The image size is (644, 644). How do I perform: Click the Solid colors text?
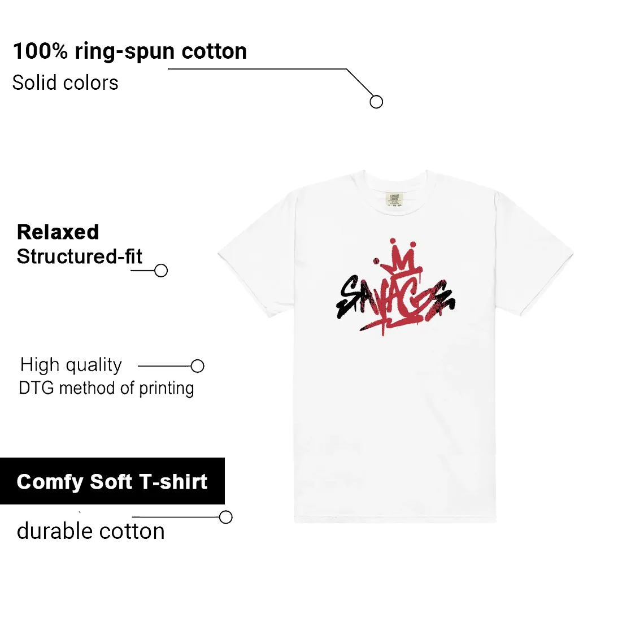(66, 82)
